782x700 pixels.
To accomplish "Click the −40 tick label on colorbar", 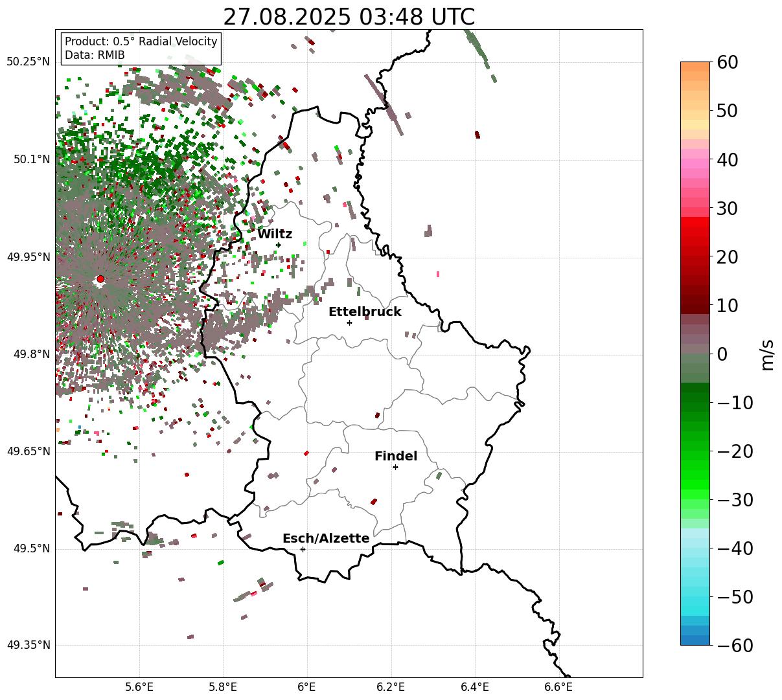I will pos(735,548).
